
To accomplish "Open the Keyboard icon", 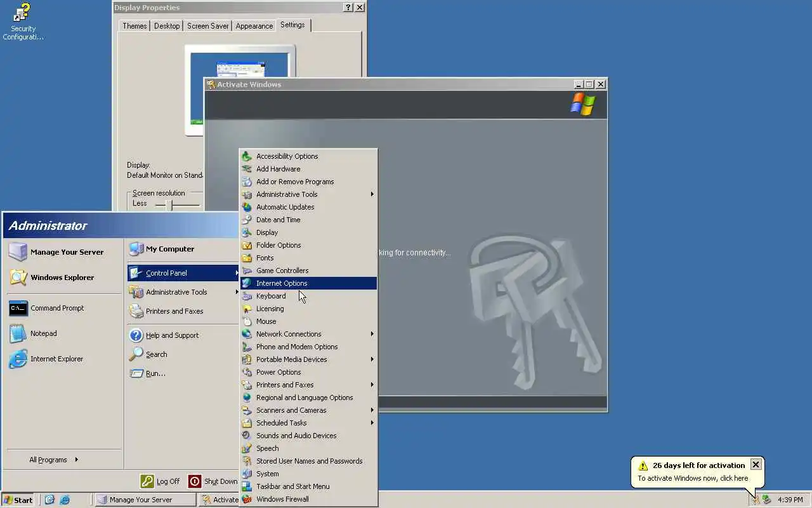I will pyautogui.click(x=247, y=296).
